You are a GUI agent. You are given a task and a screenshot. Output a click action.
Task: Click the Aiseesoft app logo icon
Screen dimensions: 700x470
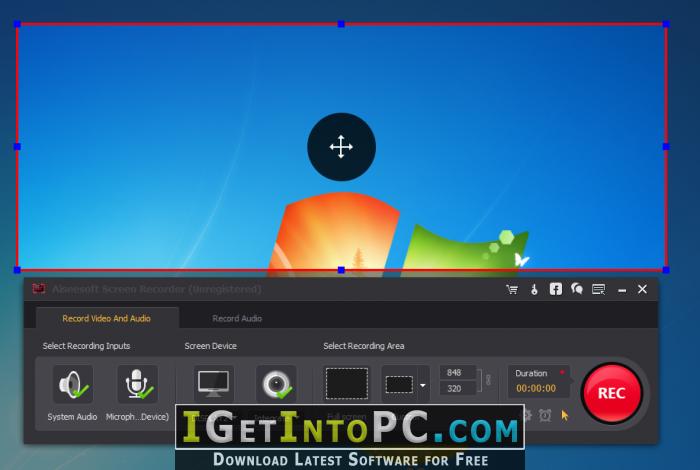point(39,289)
